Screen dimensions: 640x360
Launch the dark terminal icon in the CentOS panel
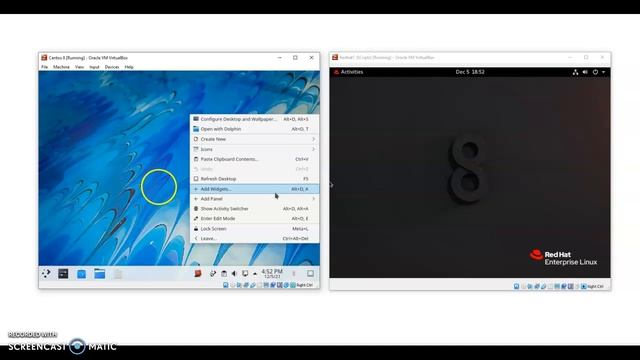[x=63, y=273]
